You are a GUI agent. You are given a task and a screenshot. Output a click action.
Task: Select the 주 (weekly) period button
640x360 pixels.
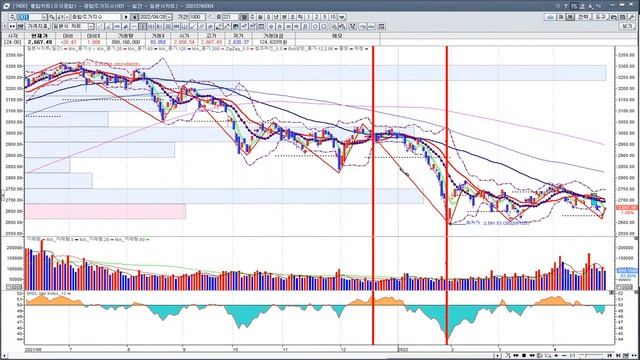coord(252,17)
